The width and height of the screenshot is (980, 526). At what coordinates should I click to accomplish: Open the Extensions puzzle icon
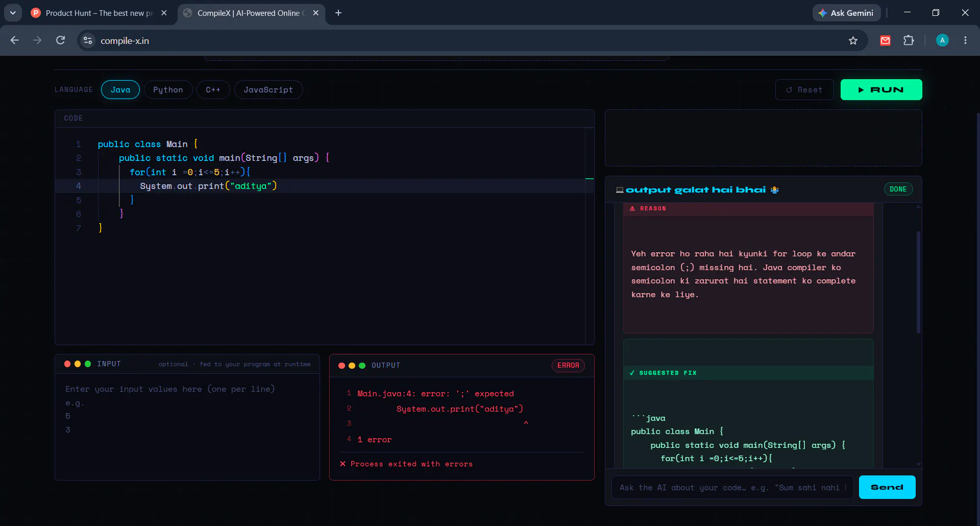point(909,40)
